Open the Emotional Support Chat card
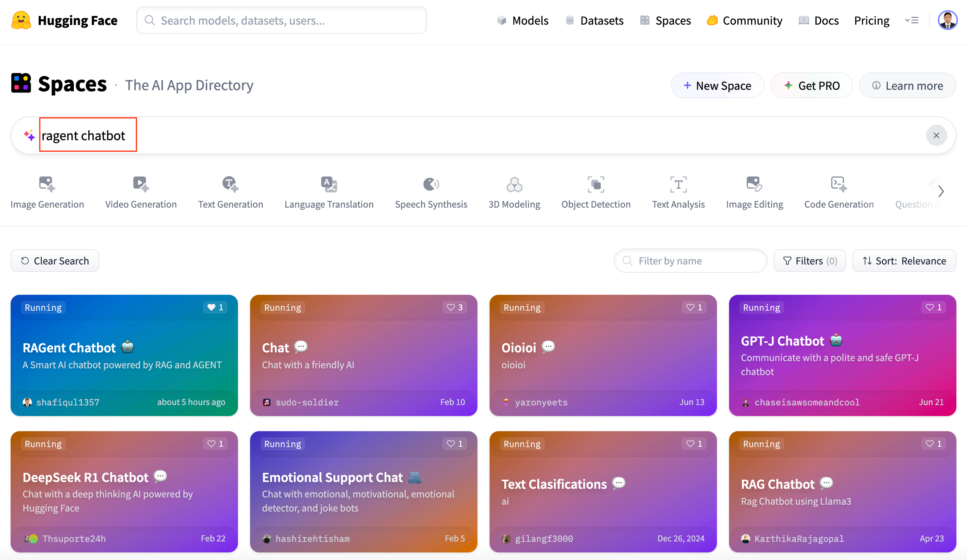Viewport: 967px width, 560px height. click(x=363, y=492)
